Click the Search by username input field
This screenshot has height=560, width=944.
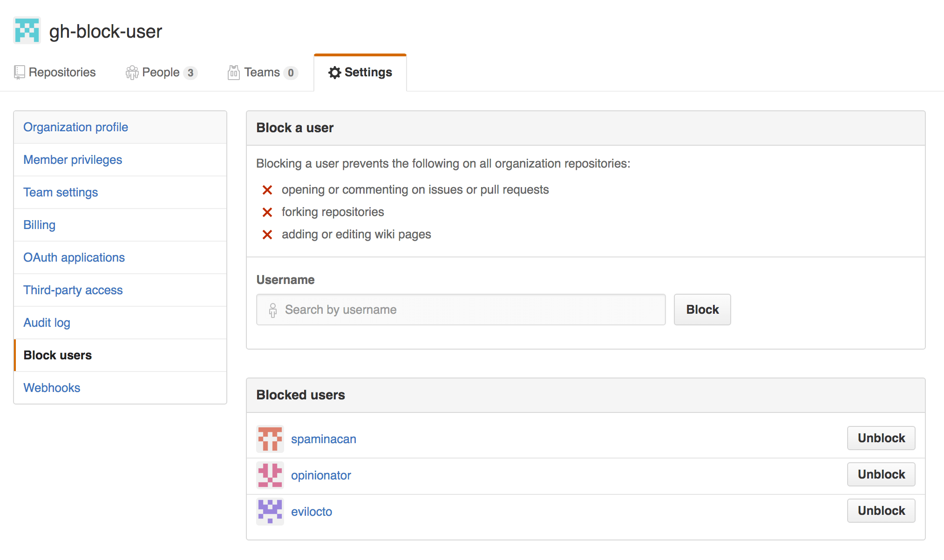pyautogui.click(x=461, y=310)
